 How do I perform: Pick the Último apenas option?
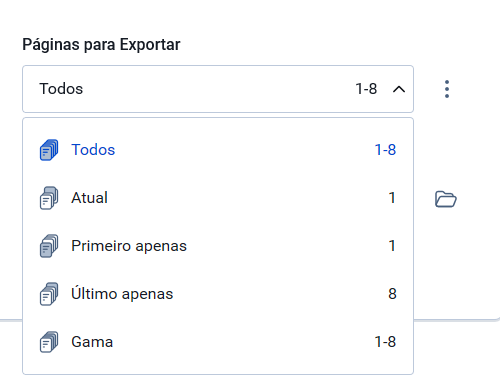(x=218, y=294)
